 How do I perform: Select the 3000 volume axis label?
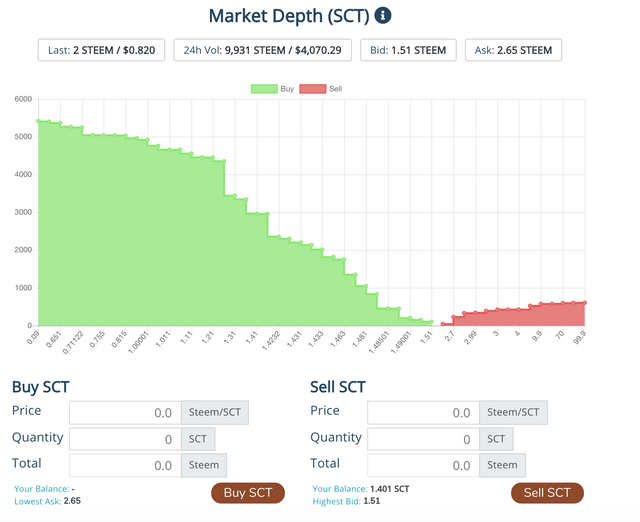tap(23, 212)
